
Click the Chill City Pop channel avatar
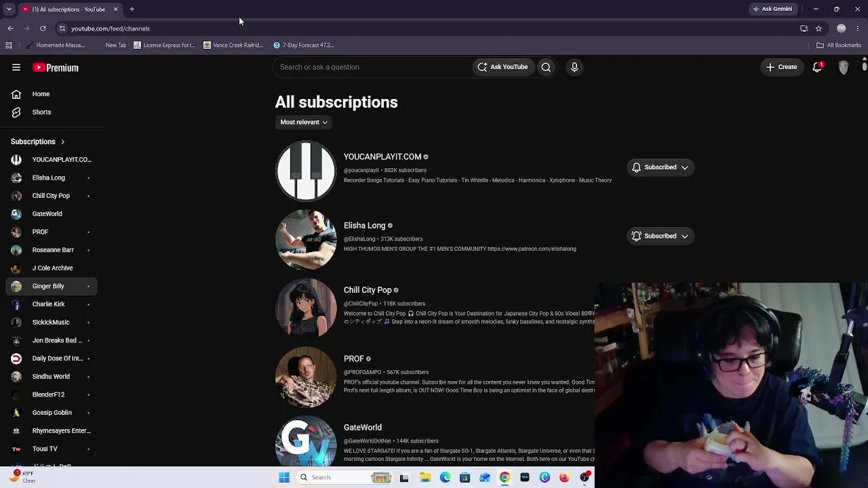click(306, 308)
